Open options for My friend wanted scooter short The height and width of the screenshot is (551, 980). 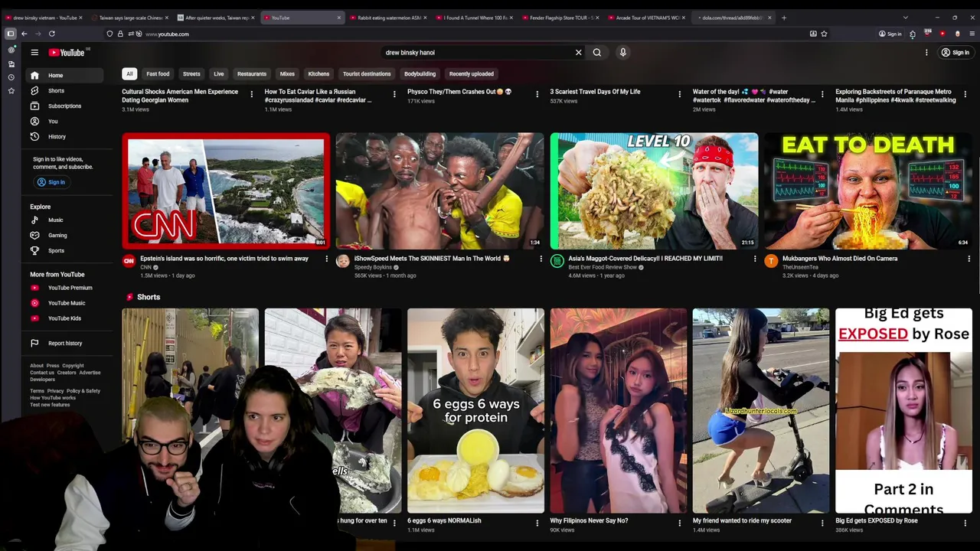tap(822, 523)
